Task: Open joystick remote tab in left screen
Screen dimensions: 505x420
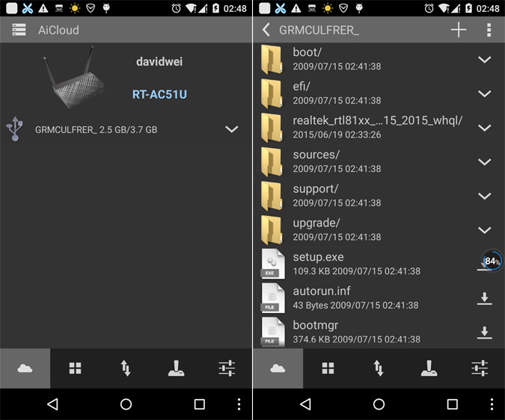Action: 176,368
